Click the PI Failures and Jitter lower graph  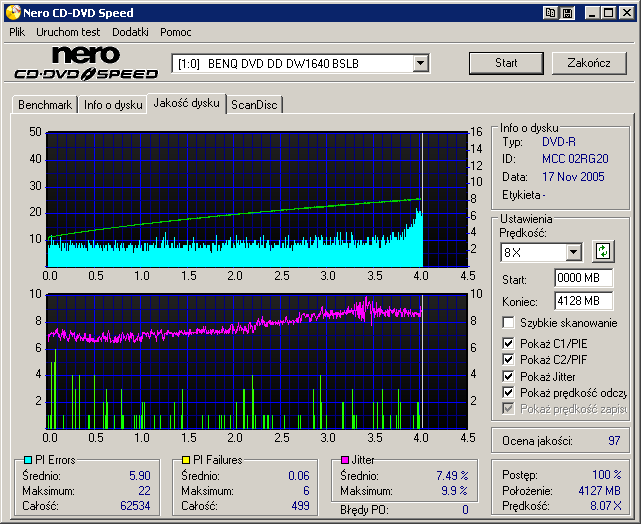pyautogui.click(x=257, y=361)
